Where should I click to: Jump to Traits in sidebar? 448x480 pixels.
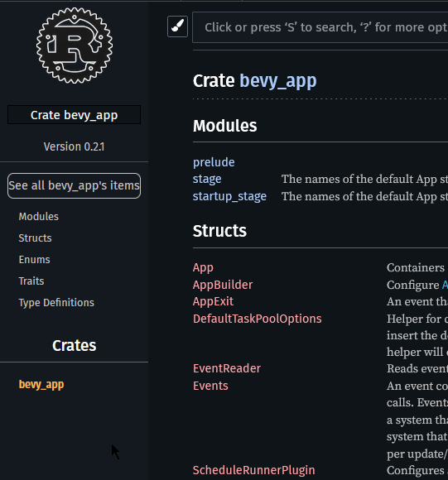point(31,281)
